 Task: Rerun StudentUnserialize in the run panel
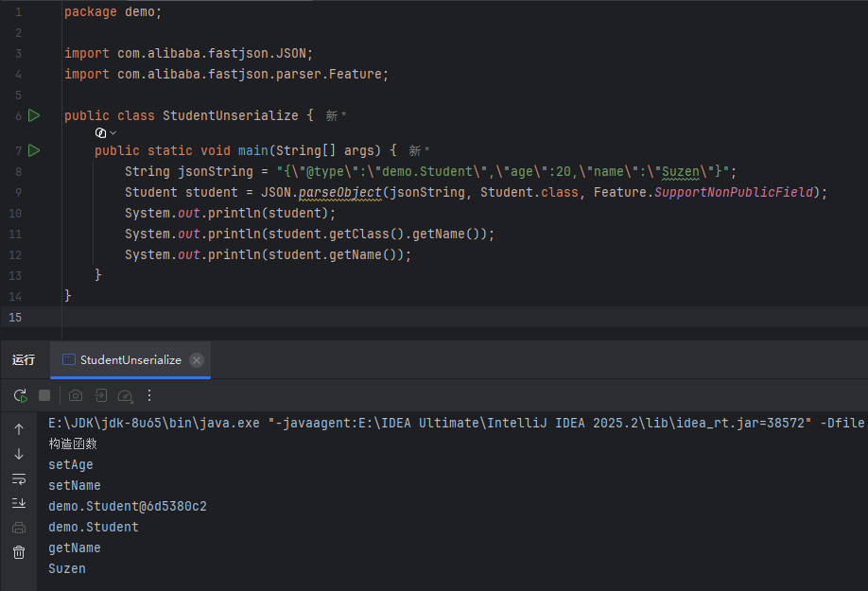[x=20, y=395]
